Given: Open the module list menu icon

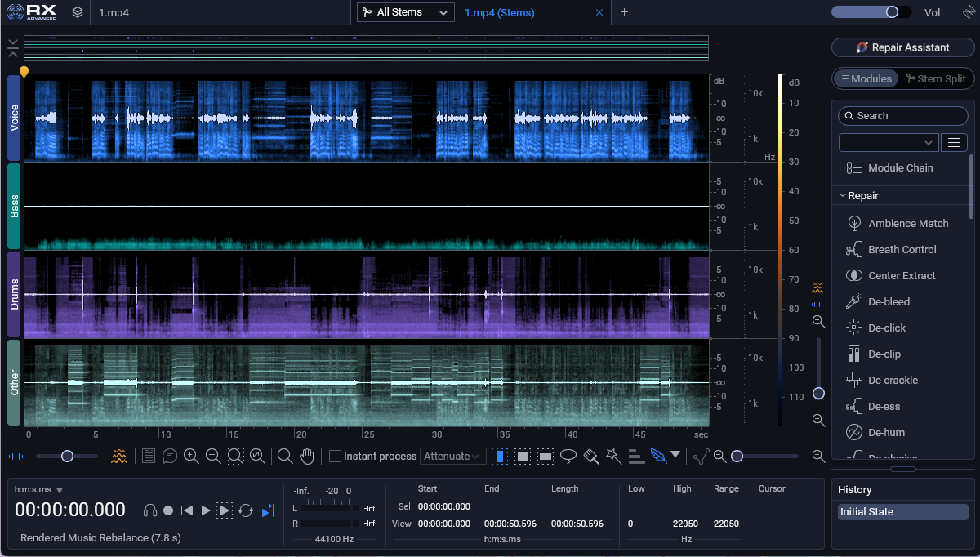Looking at the screenshot, I should (954, 142).
